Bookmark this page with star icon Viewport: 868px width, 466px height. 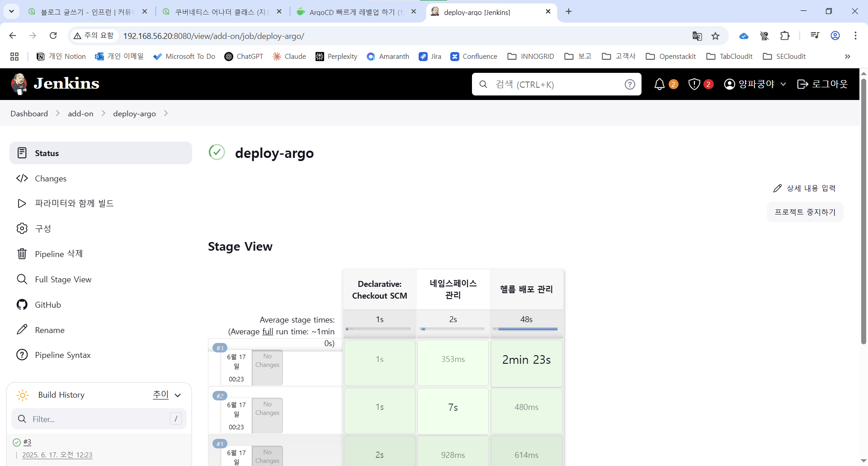pos(715,36)
